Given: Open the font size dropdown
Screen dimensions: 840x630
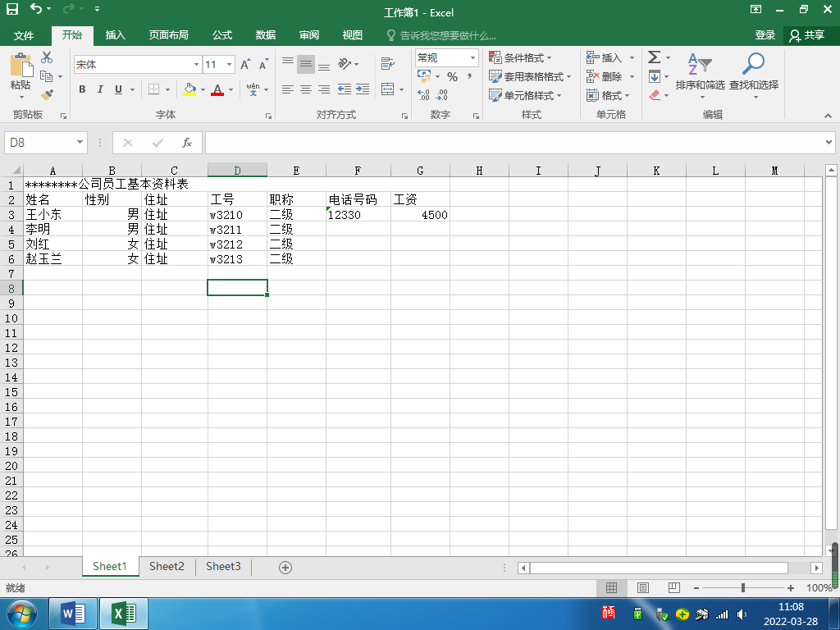Looking at the screenshot, I should 230,65.
